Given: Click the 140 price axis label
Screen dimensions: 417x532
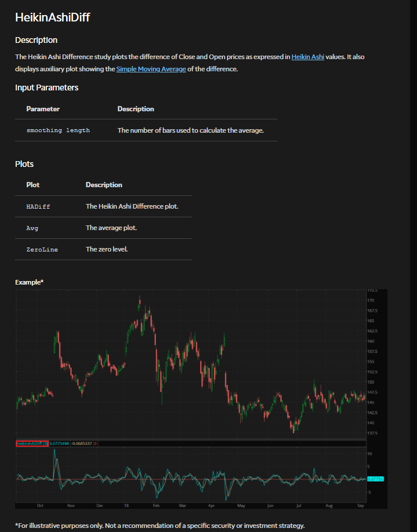Looking at the screenshot, I should pos(371,423).
